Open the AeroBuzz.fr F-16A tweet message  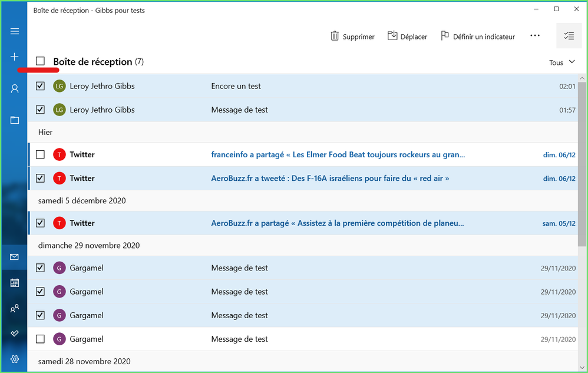[330, 178]
